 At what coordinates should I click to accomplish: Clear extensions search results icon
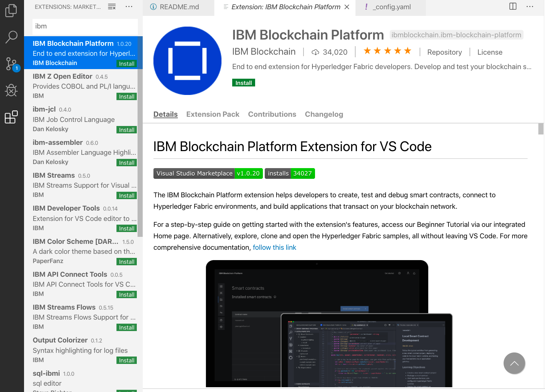[112, 7]
